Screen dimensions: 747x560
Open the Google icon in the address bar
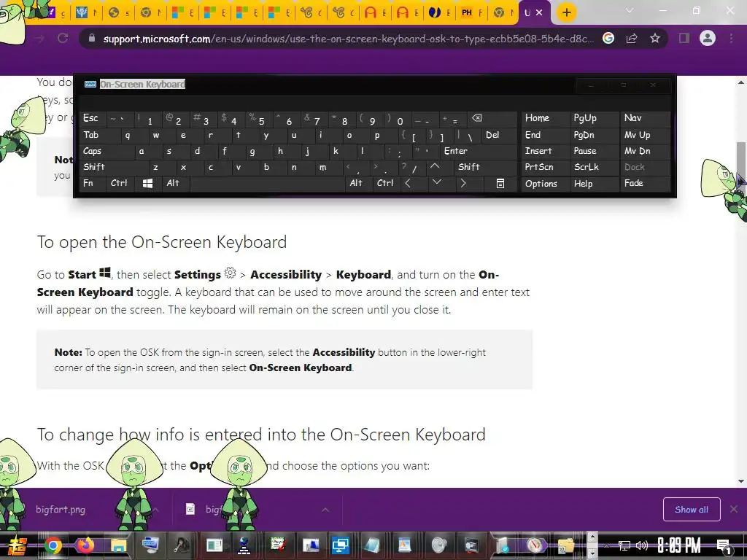608,38
